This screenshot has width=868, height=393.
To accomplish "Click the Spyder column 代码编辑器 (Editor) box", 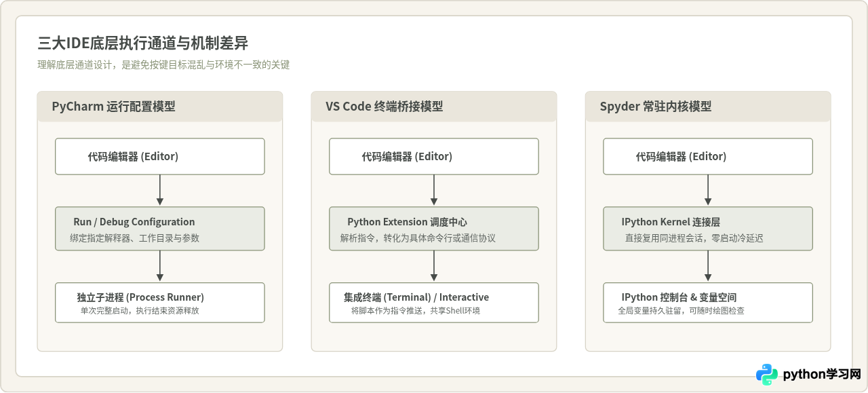I will point(708,156).
